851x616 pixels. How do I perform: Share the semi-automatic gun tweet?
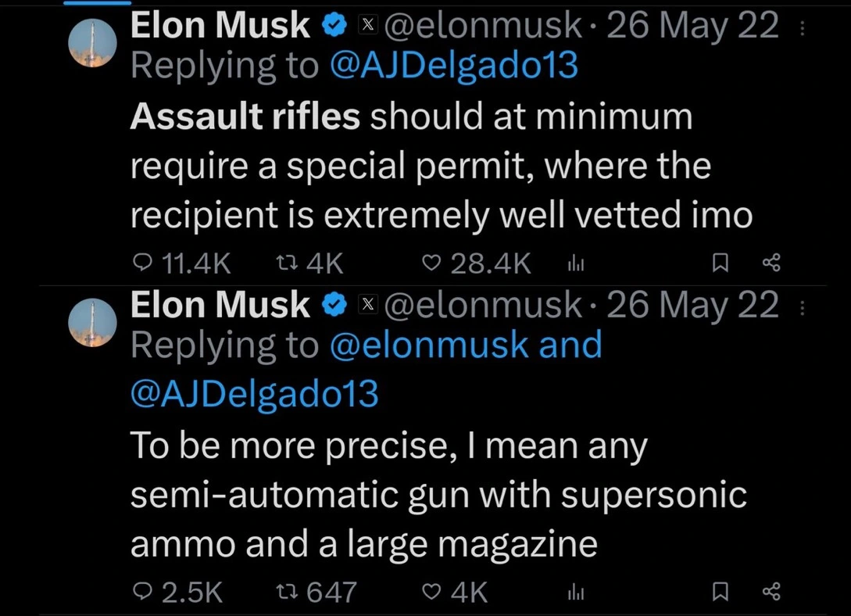pos(771,592)
